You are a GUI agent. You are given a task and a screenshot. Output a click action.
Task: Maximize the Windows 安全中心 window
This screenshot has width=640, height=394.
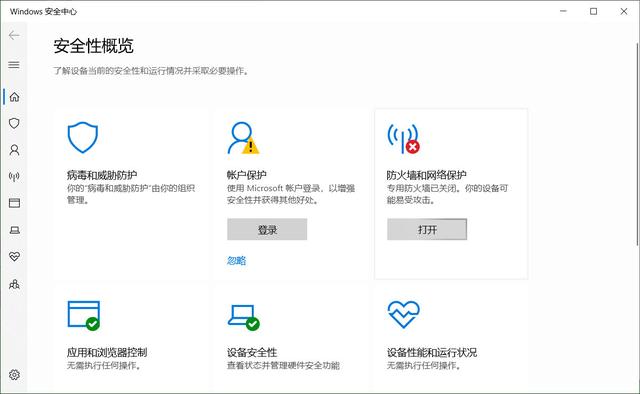593,11
